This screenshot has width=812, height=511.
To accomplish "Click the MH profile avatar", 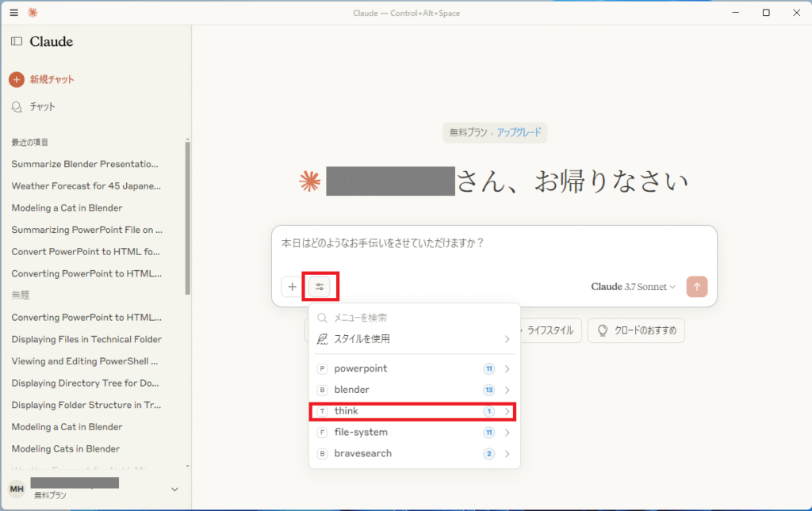I will pyautogui.click(x=17, y=489).
